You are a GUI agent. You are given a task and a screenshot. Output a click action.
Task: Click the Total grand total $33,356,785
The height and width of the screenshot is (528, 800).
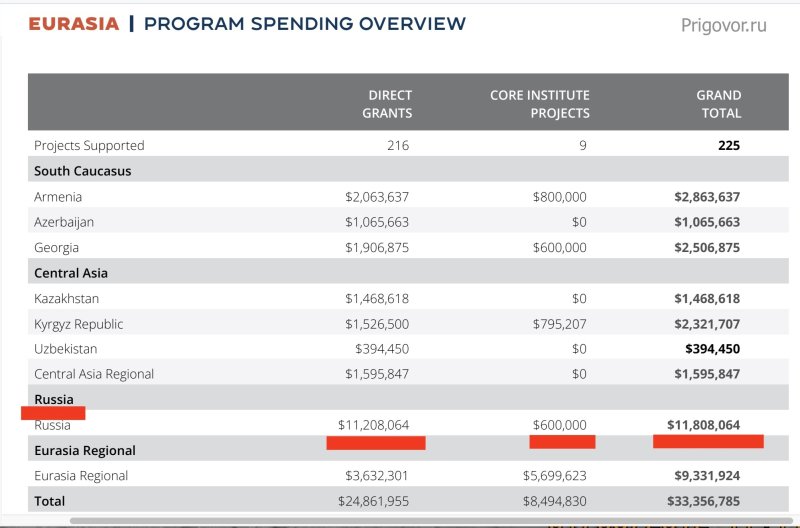point(703,501)
